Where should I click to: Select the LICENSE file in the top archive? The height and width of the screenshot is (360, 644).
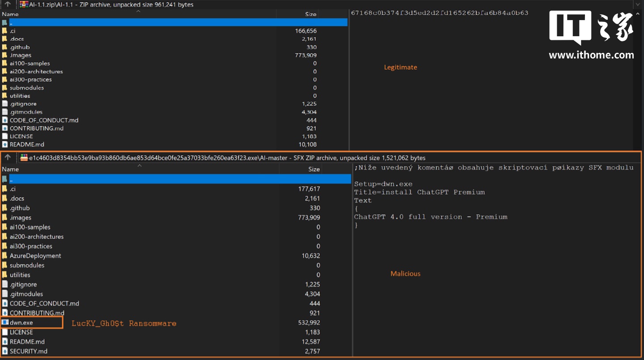(x=21, y=136)
